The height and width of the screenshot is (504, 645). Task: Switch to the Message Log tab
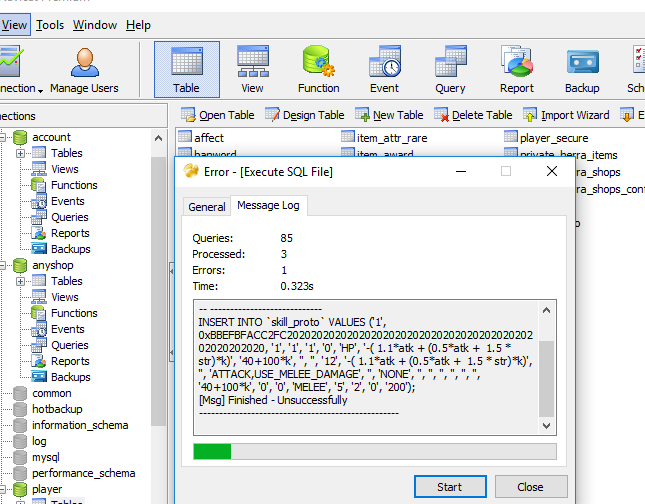(x=269, y=205)
